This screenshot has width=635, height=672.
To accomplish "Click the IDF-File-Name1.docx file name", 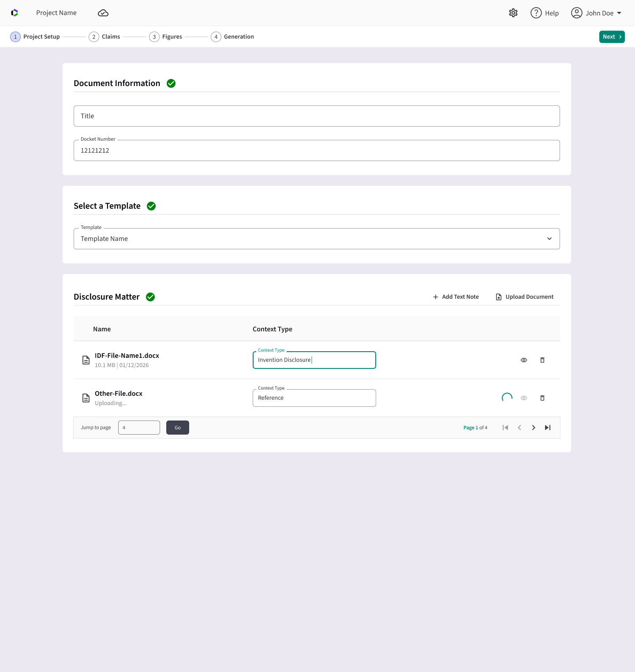I will click(x=127, y=356).
